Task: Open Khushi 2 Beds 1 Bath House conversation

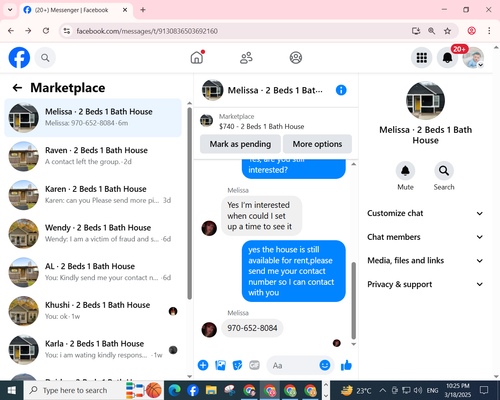Action: tap(93, 311)
